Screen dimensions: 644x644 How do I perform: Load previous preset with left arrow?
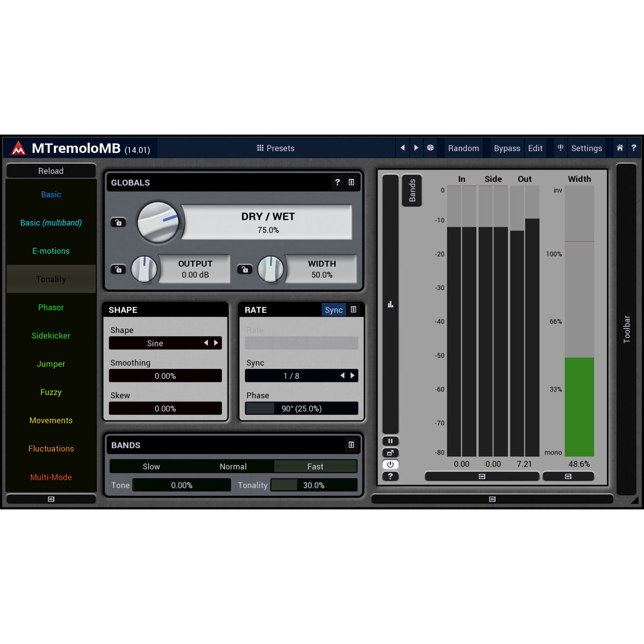tap(403, 148)
